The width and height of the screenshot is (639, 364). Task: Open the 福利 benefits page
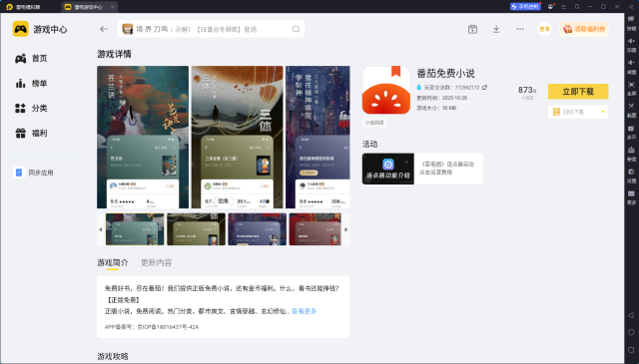31,134
